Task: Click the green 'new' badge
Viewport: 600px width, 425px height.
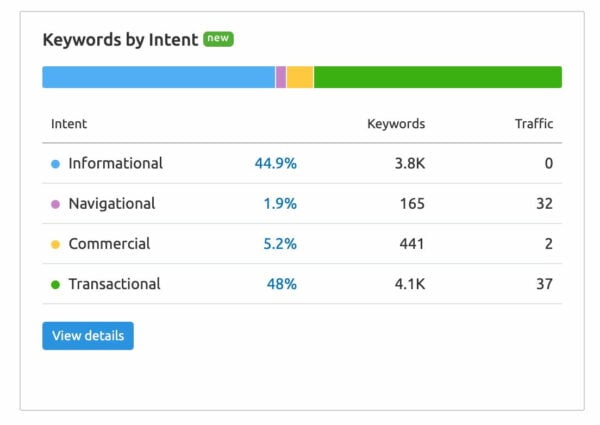Action: point(218,39)
